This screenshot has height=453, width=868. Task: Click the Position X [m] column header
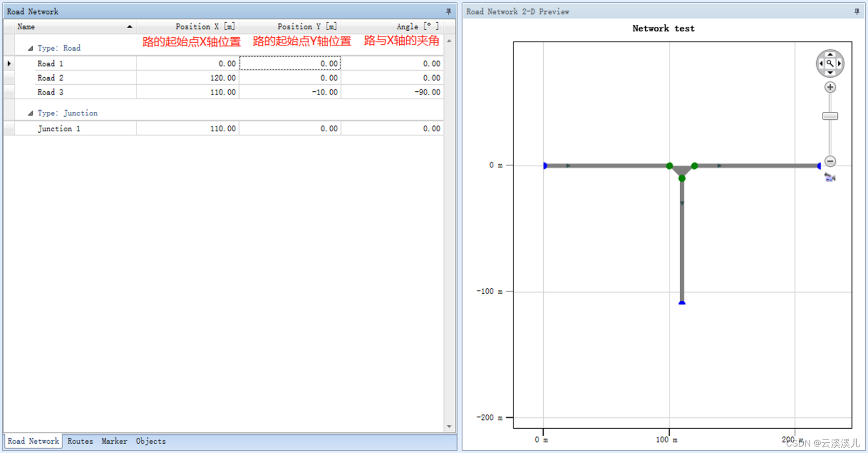[x=188, y=26]
